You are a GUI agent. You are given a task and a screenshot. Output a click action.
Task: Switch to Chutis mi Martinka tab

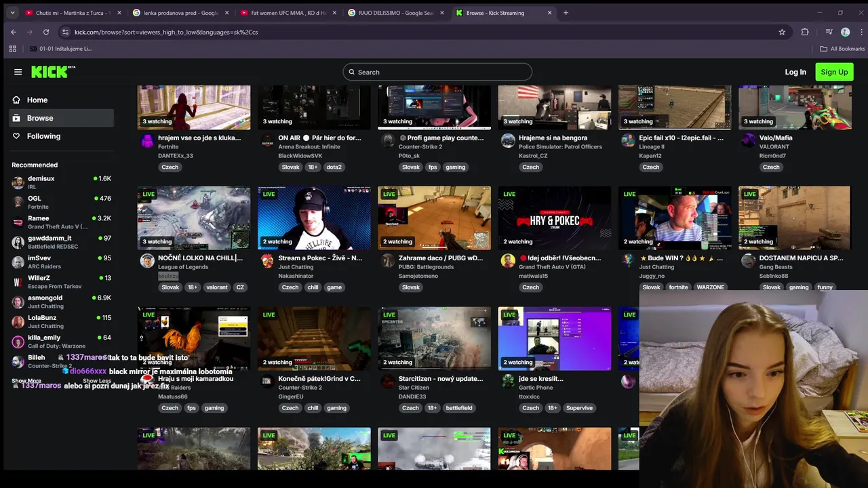73,12
